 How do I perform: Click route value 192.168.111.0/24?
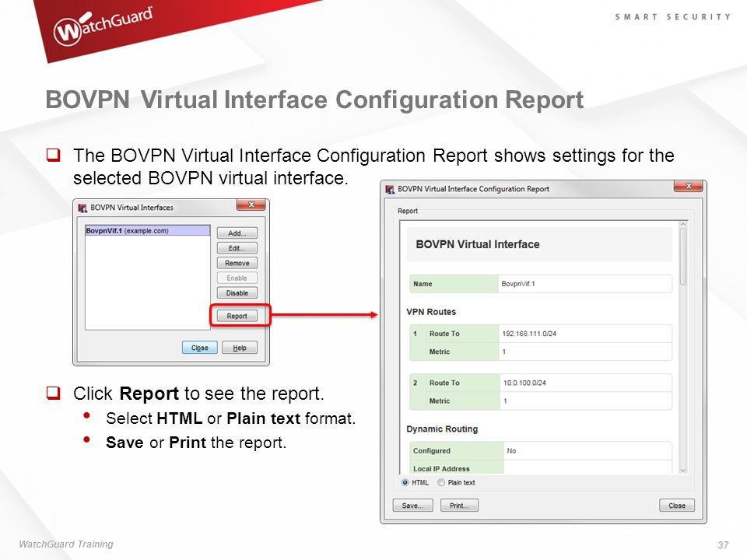click(x=529, y=334)
